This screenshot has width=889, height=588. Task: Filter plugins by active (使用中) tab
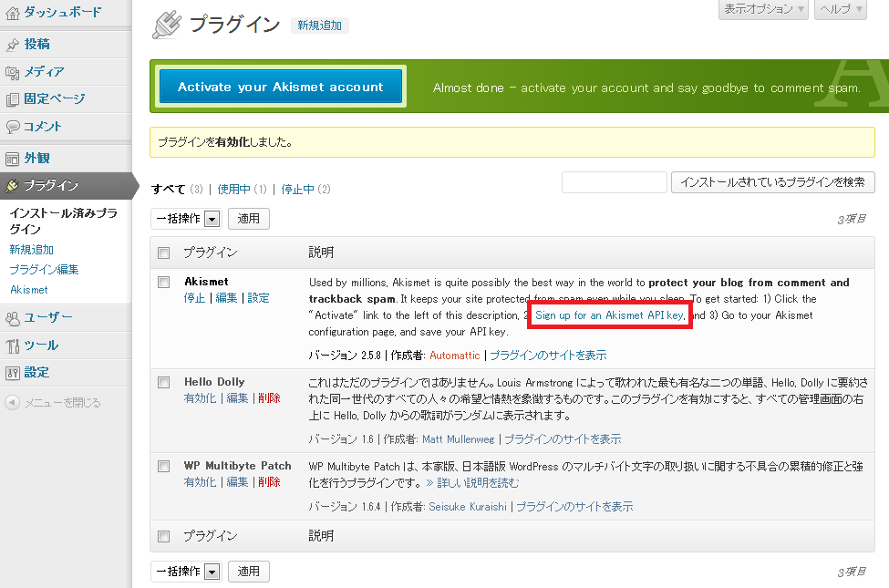[233, 190]
